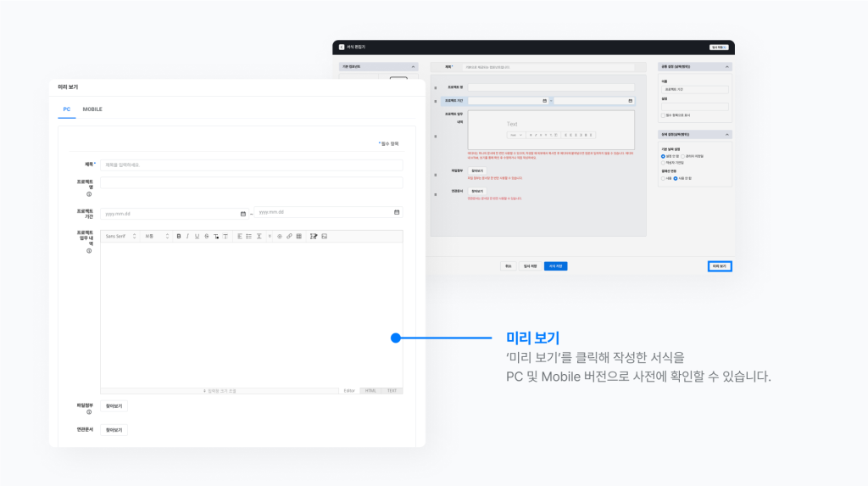Collapse the left component panel in the form editor
Screen dimensions: 868x486
[x=413, y=67]
